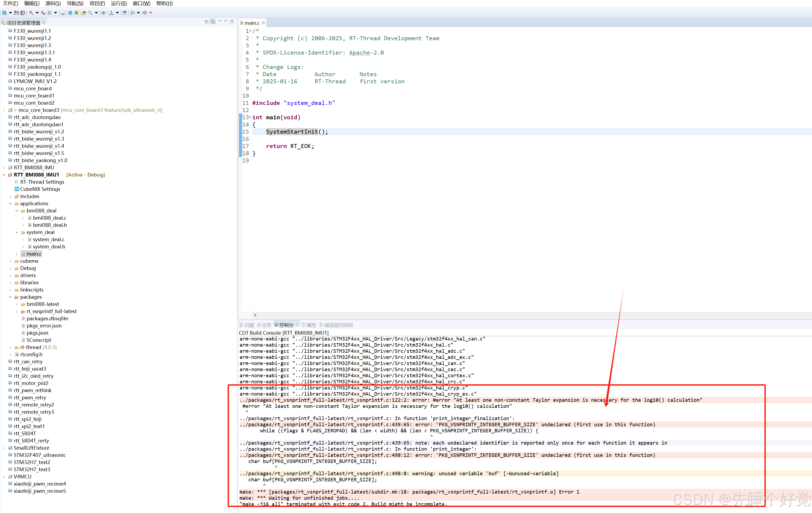The image size is (812, 513).
Task: Expand the rt_vsnprintf_full-latest package folder
Action: coord(17,311)
